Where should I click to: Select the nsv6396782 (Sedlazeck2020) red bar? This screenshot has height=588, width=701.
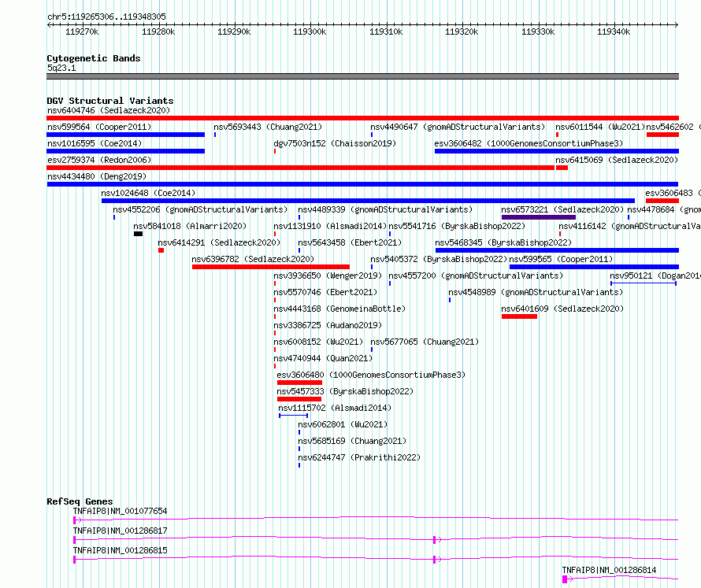[271, 267]
